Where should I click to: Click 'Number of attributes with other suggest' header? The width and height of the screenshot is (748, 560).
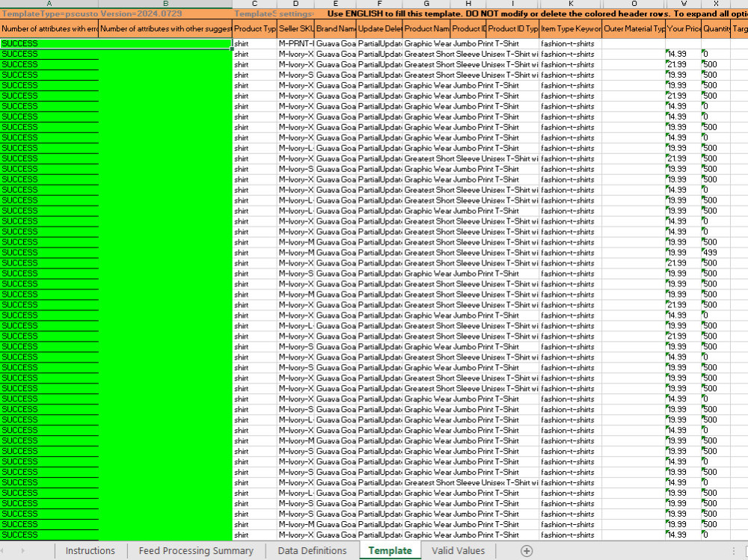tap(165, 28)
